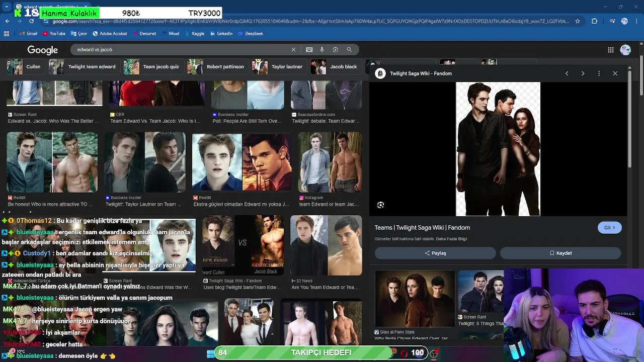Open the preview panel more options menu
644x362 pixels.
coord(599,73)
